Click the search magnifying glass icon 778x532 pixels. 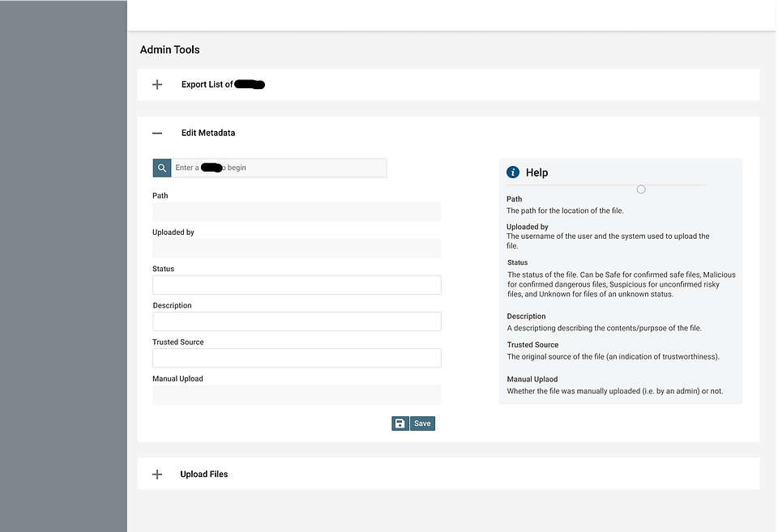(161, 168)
